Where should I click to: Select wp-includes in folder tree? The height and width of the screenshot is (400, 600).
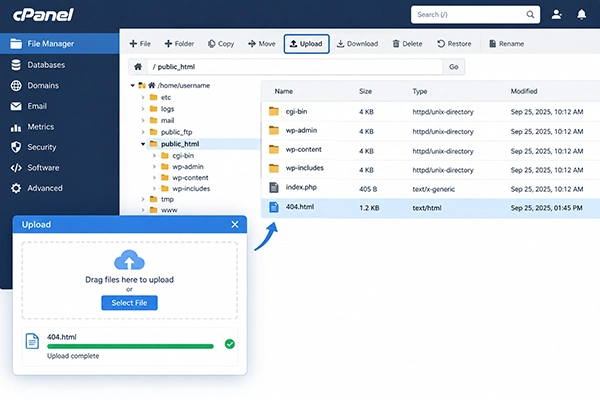191,188
